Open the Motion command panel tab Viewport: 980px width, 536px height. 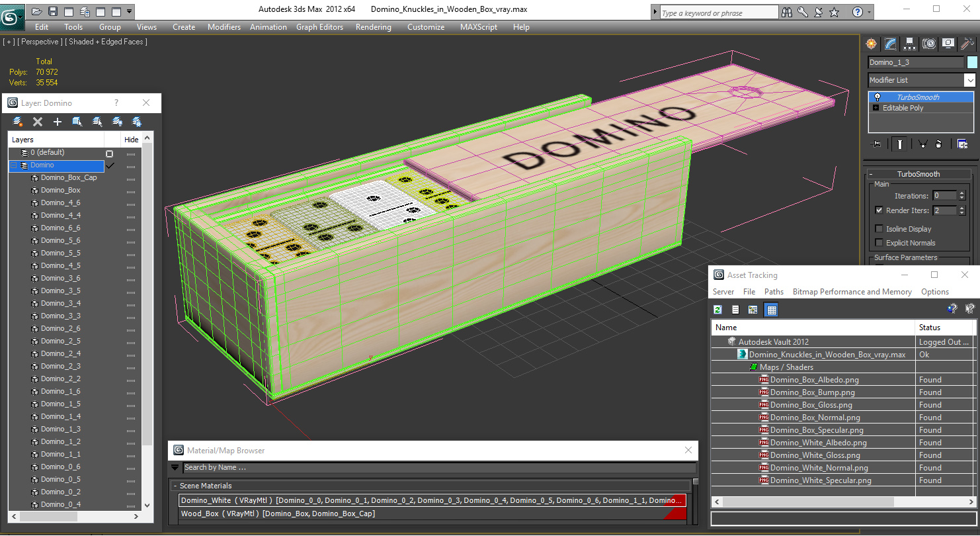click(929, 44)
